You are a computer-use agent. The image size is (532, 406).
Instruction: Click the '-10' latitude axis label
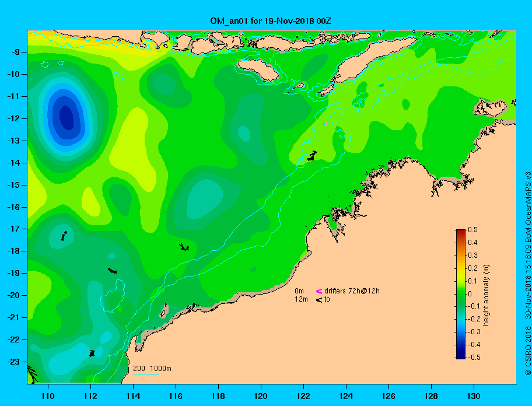13,74
